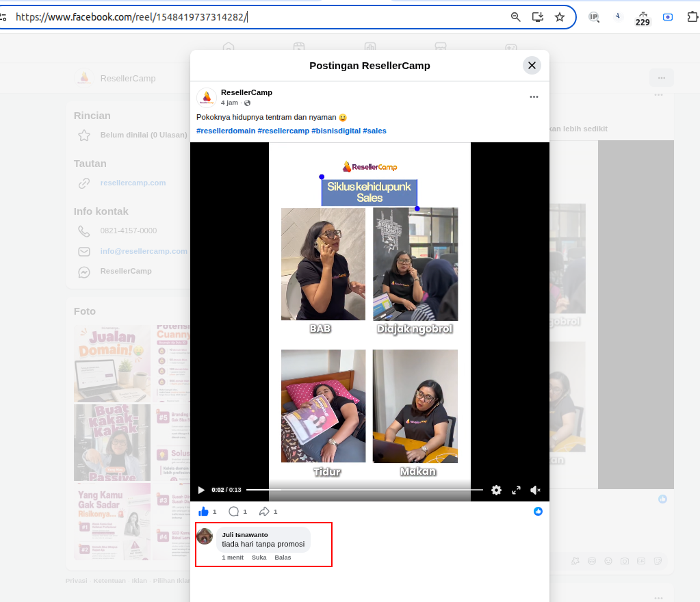
Task: Click the Facebook Gaming nav icon
Action: (511, 46)
